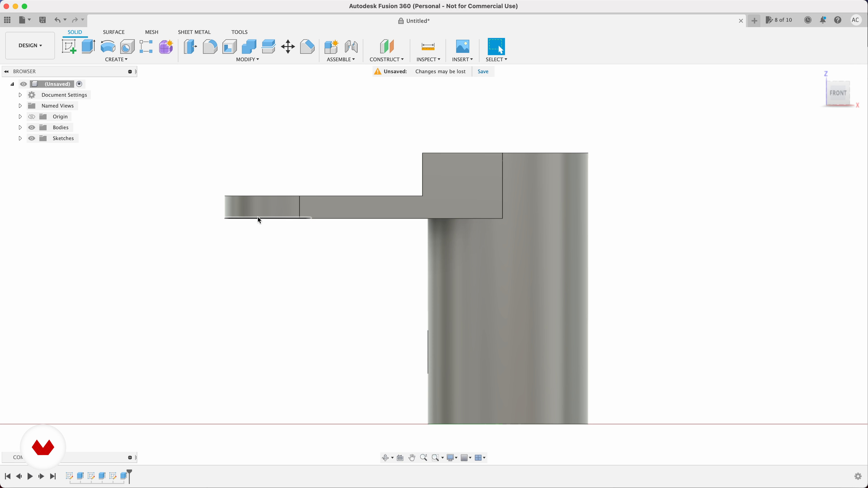Open the ASSEMBLE dropdown menu
The image size is (868, 488).
341,60
